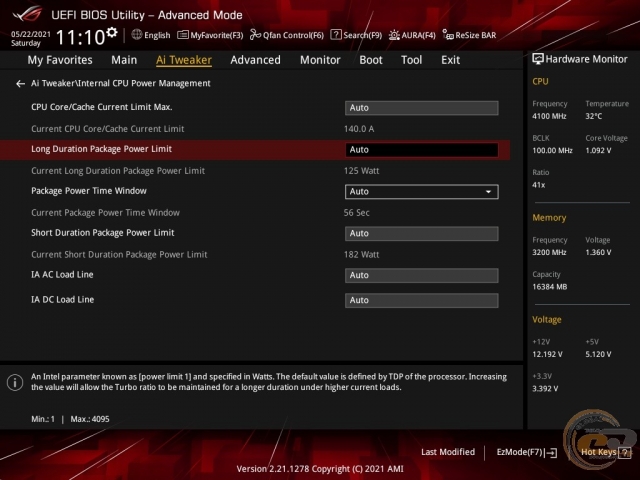640x480 pixels.
Task: Click the 41x ratio value
Action: [x=538, y=185]
